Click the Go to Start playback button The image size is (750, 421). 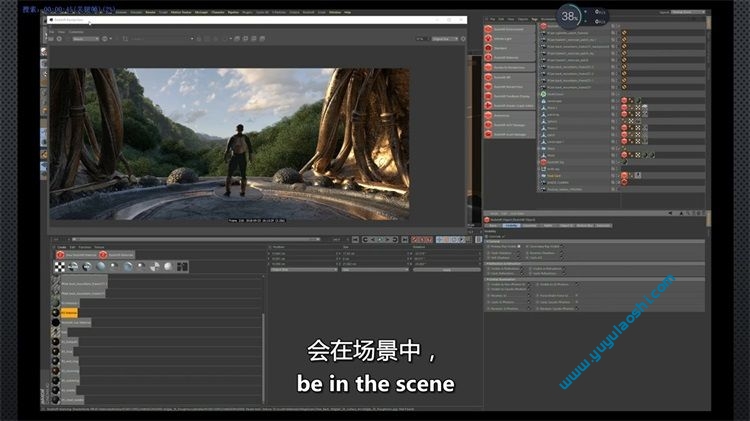(x=355, y=239)
